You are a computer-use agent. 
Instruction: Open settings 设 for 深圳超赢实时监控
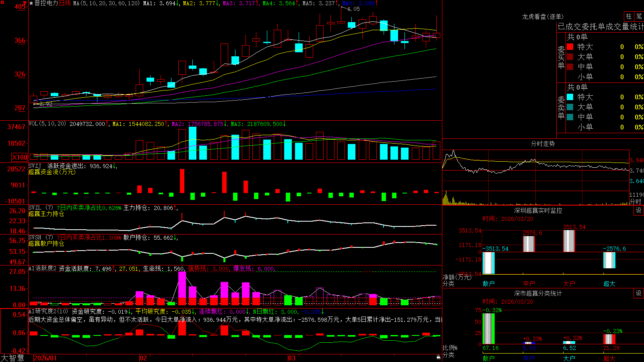pyautogui.click(x=639, y=210)
